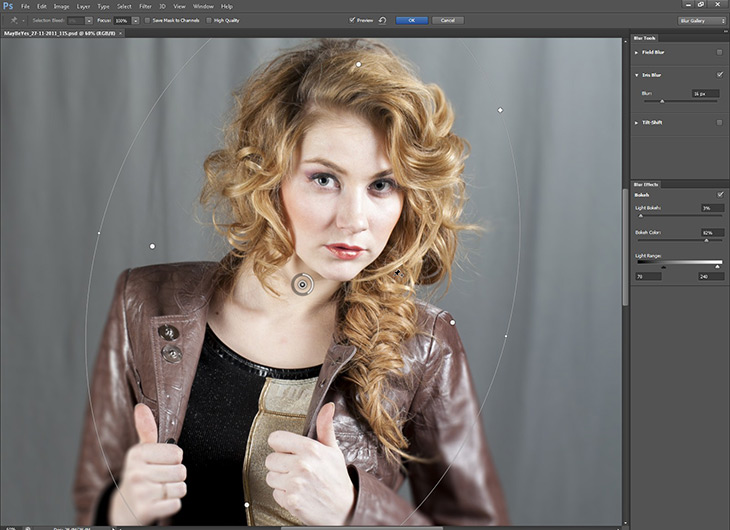
Task: Open the Blur Gallery workspace dropdown
Action: click(702, 20)
